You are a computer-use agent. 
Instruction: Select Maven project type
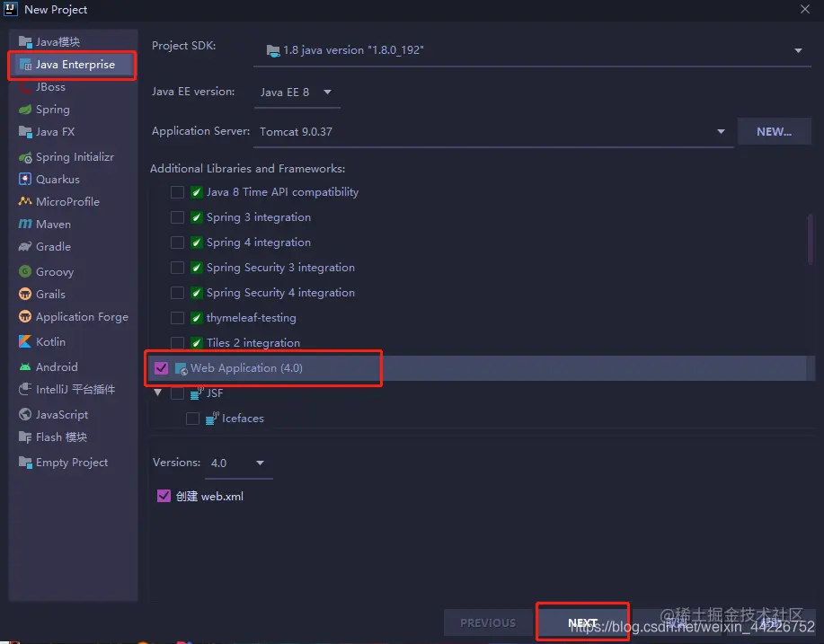tap(73, 225)
